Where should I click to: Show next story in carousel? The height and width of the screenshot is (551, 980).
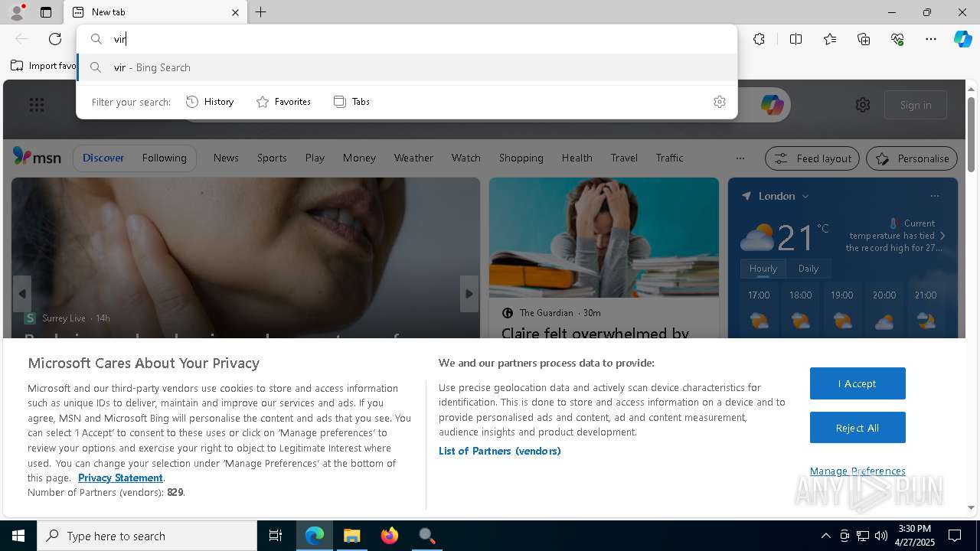469,294
